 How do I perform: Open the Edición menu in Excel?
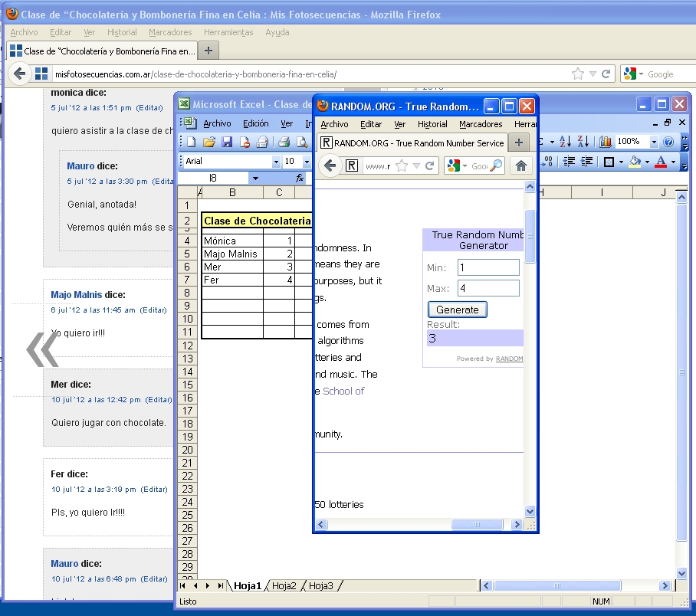[x=255, y=123]
